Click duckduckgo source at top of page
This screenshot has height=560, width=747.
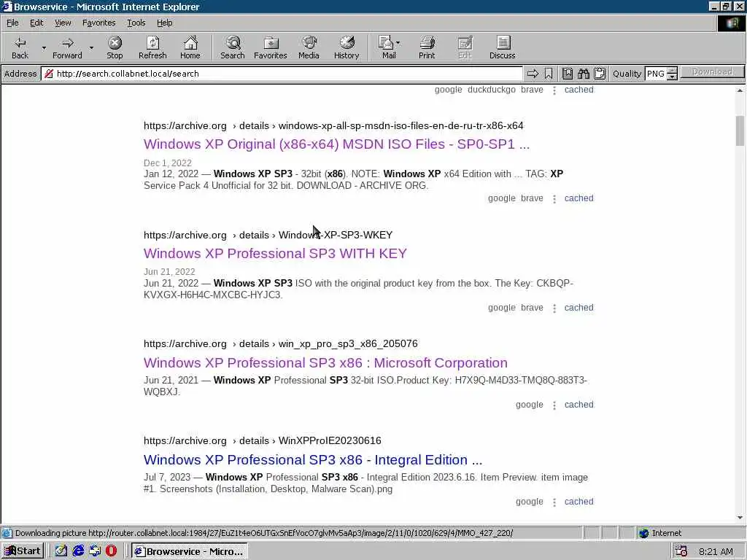(491, 90)
